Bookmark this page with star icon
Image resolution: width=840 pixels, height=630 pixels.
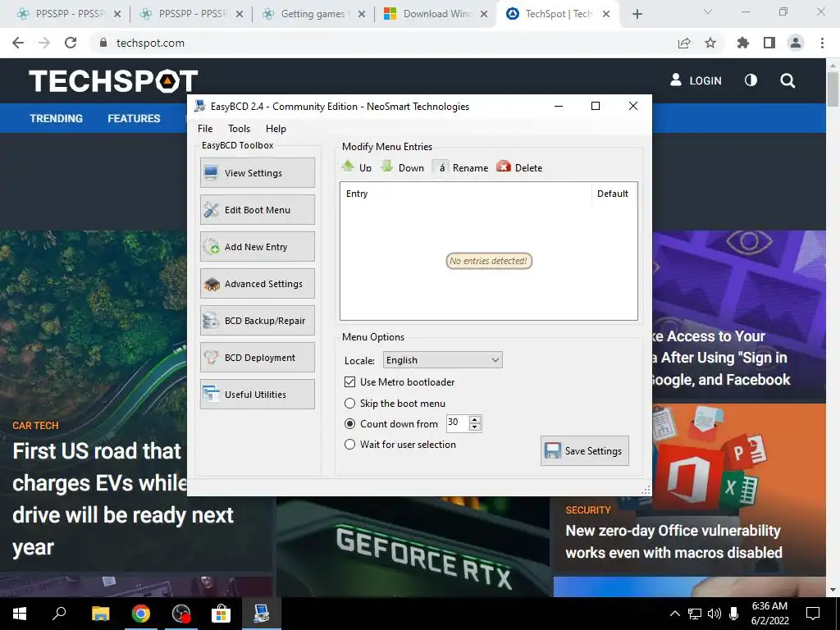(x=710, y=43)
